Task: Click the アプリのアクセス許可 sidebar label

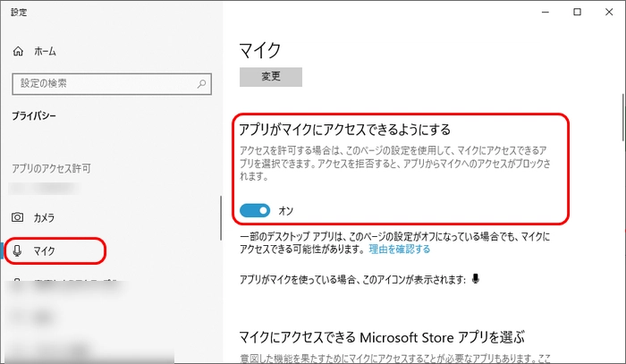Action: (x=51, y=168)
